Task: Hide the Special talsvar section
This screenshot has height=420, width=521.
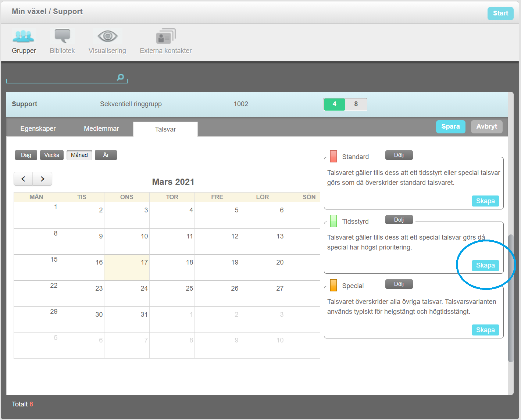Action: pyautogui.click(x=399, y=284)
